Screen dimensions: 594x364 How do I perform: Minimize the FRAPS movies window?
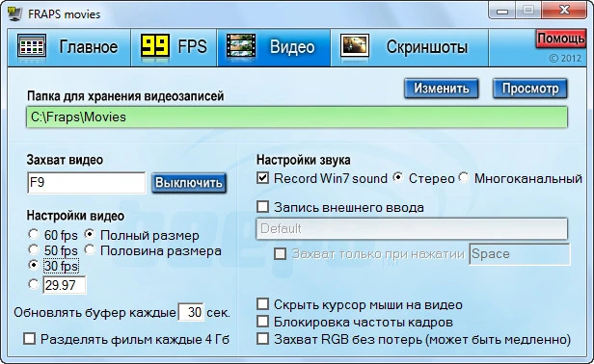click(502, 11)
